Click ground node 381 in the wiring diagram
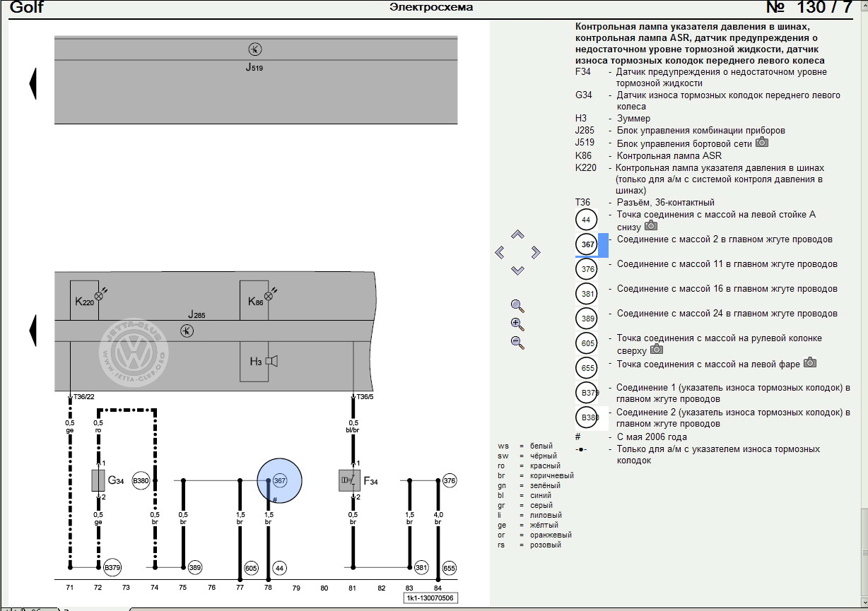Image resolution: width=868 pixels, height=611 pixels. tap(421, 567)
